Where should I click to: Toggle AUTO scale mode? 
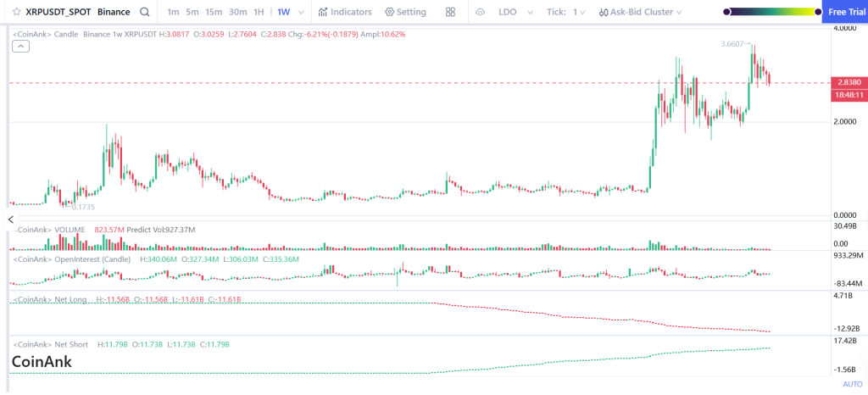853,384
